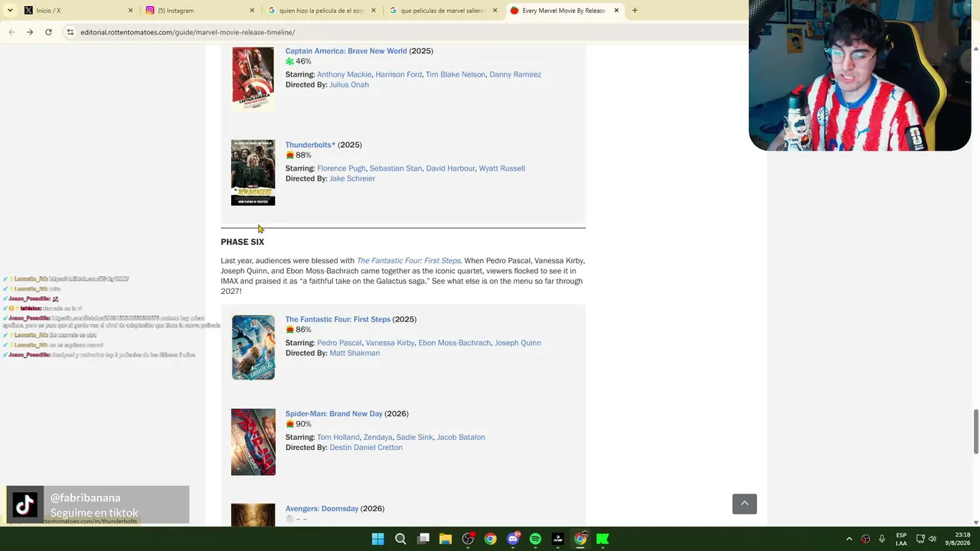The width and height of the screenshot is (980, 551).
Task: Open Vanessa Kirby's page
Action: [390, 343]
